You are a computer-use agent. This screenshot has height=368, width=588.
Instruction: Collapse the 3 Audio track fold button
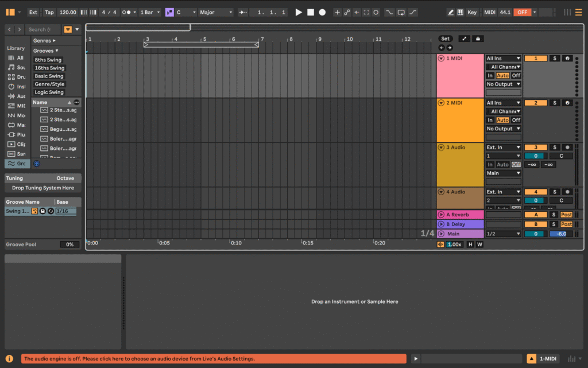tap(441, 148)
